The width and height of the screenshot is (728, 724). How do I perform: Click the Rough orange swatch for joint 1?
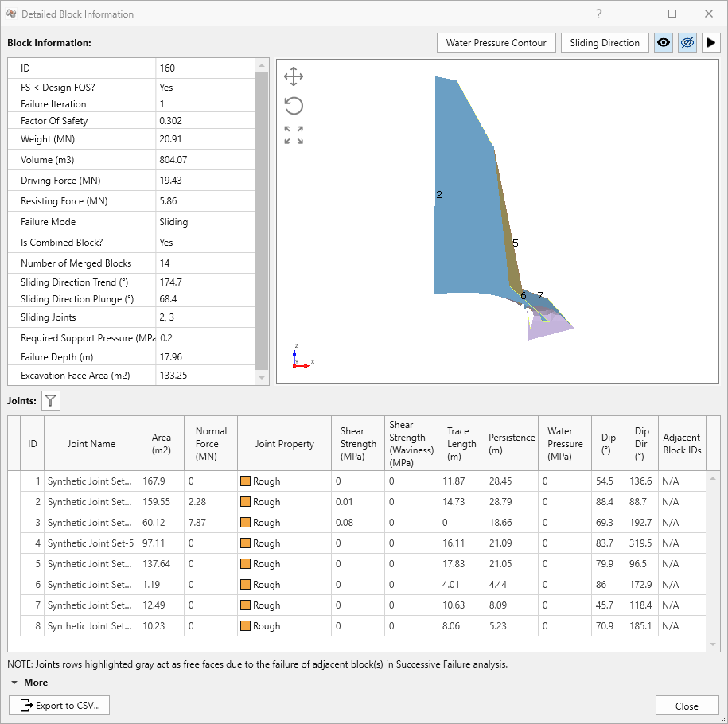coord(246,481)
